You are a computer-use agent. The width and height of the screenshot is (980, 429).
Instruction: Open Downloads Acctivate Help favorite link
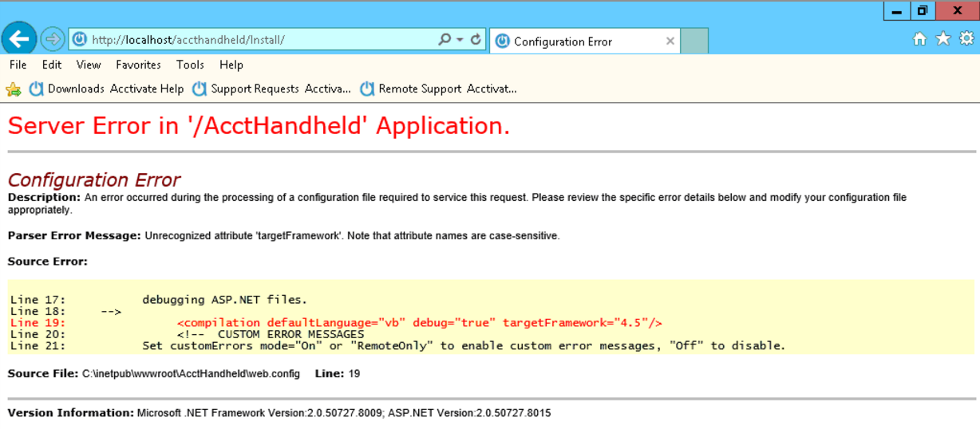tap(106, 89)
